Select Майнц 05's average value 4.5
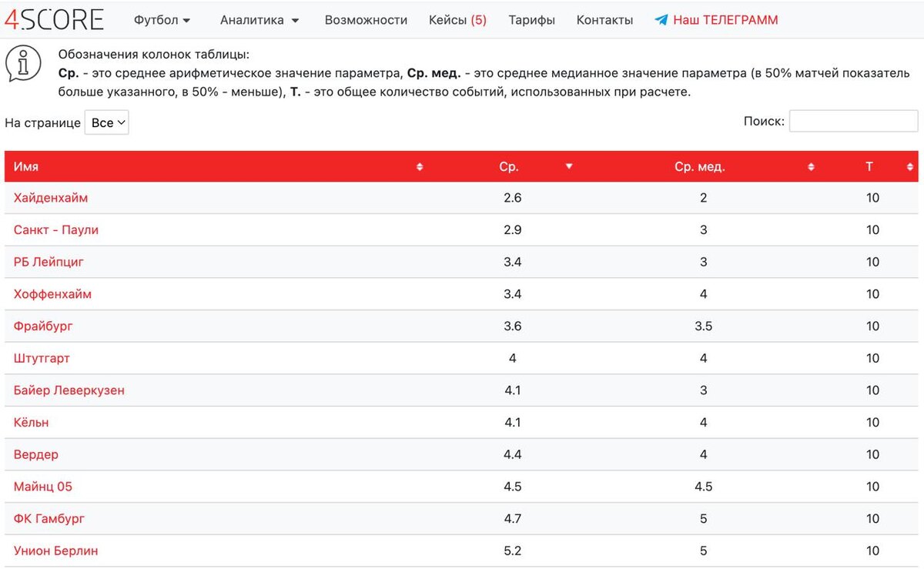 click(512, 487)
